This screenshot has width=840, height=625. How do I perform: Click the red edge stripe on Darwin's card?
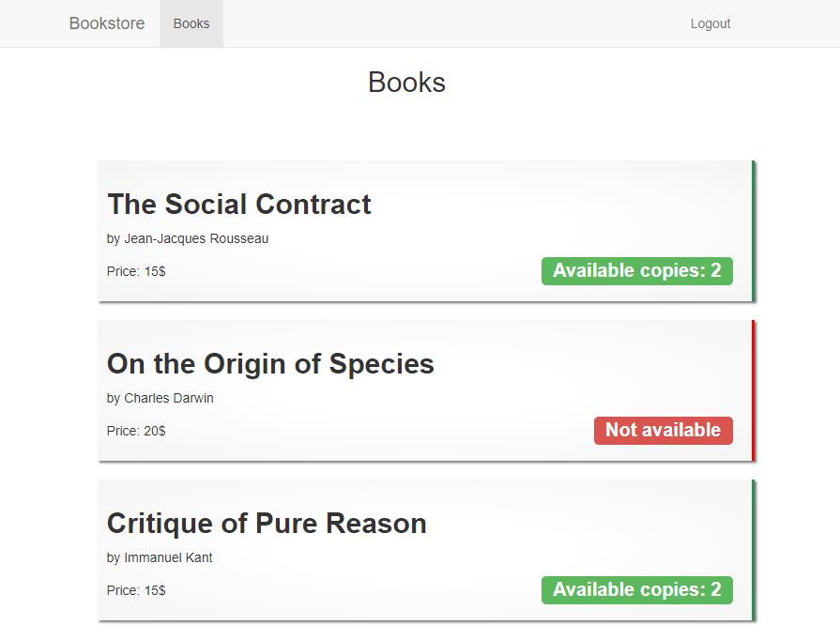(754, 390)
